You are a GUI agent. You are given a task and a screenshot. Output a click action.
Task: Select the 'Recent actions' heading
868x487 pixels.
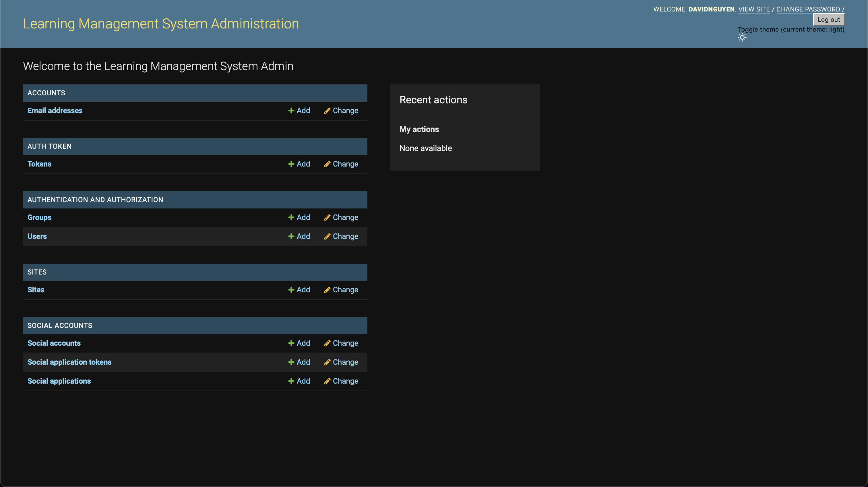(433, 100)
